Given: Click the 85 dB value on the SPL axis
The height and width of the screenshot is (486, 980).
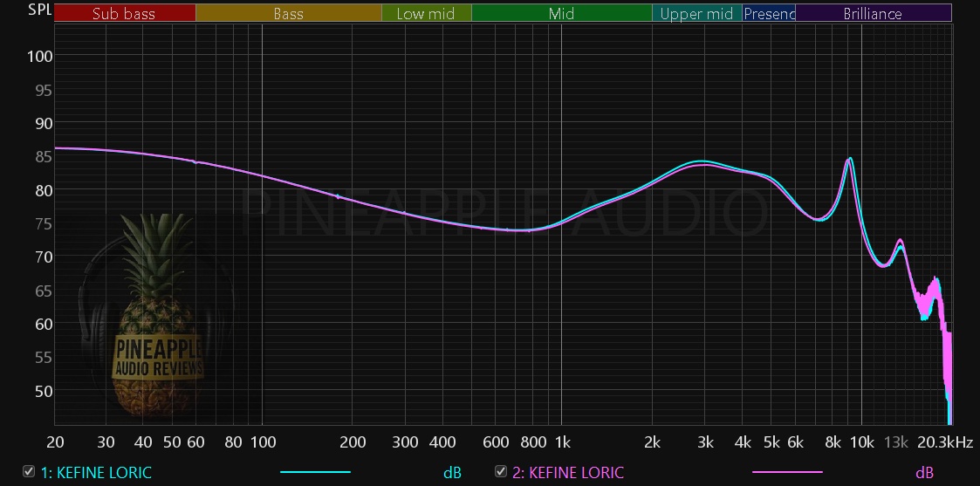Looking at the screenshot, I should click(43, 157).
